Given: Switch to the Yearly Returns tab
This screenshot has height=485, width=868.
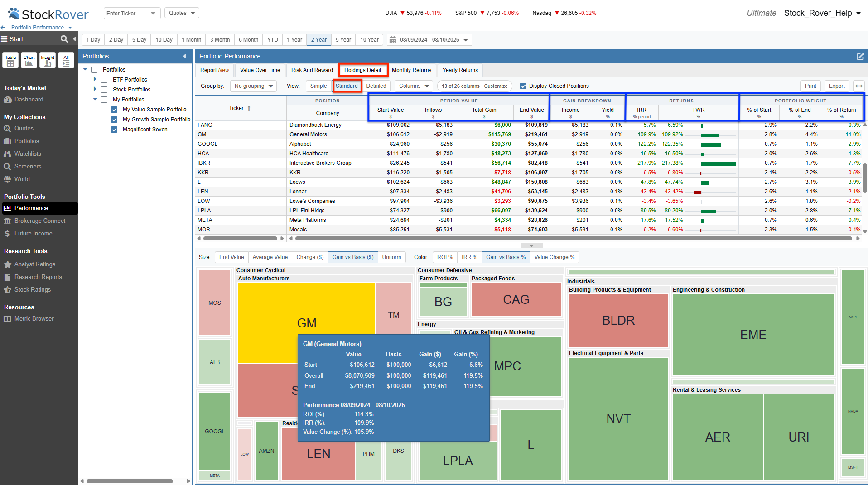Looking at the screenshot, I should click(x=460, y=70).
